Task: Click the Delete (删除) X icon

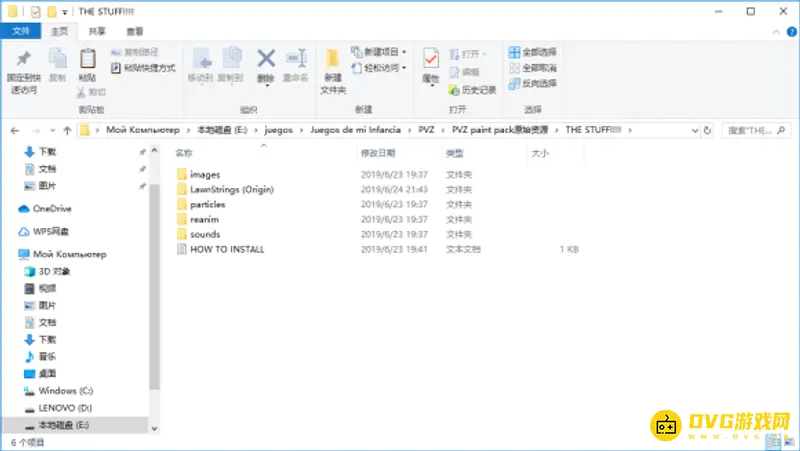Action: 266,59
